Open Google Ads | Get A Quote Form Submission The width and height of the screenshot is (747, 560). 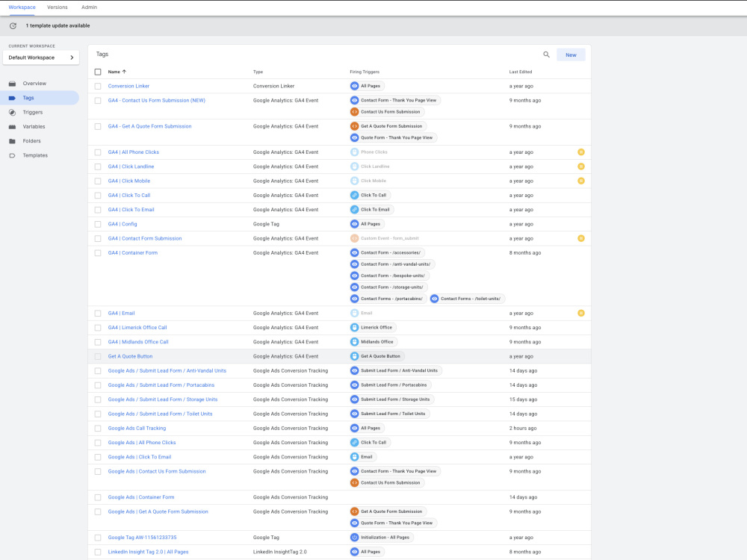158,512
